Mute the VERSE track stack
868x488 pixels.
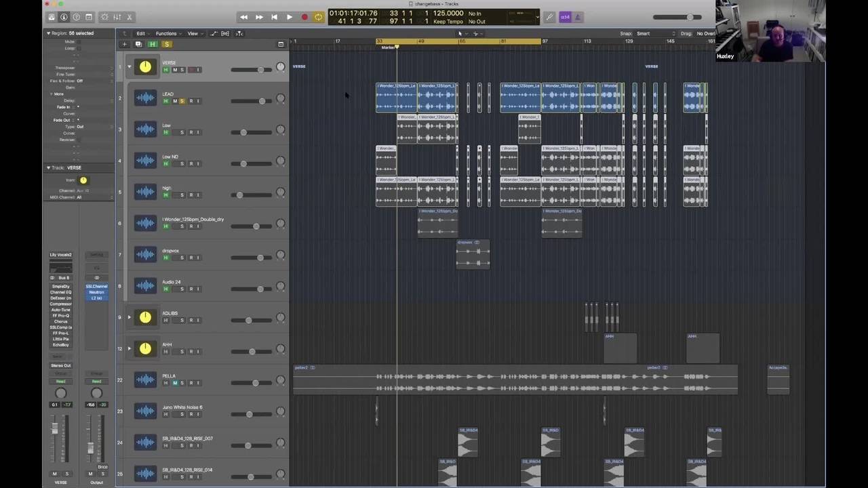174,70
